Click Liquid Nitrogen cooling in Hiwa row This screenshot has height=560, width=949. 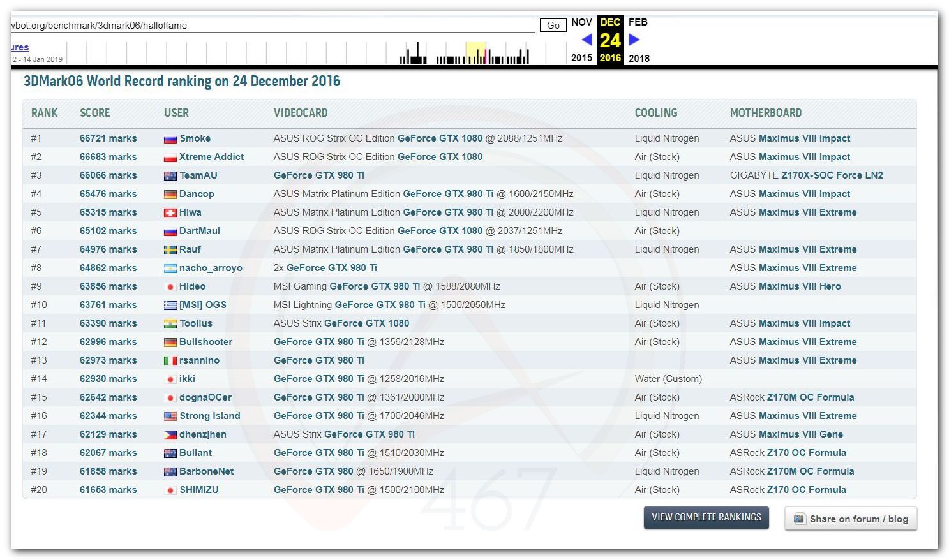click(x=667, y=212)
